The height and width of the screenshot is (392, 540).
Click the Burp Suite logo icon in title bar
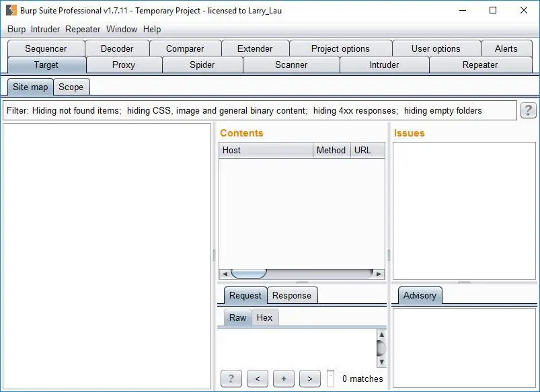11,10
